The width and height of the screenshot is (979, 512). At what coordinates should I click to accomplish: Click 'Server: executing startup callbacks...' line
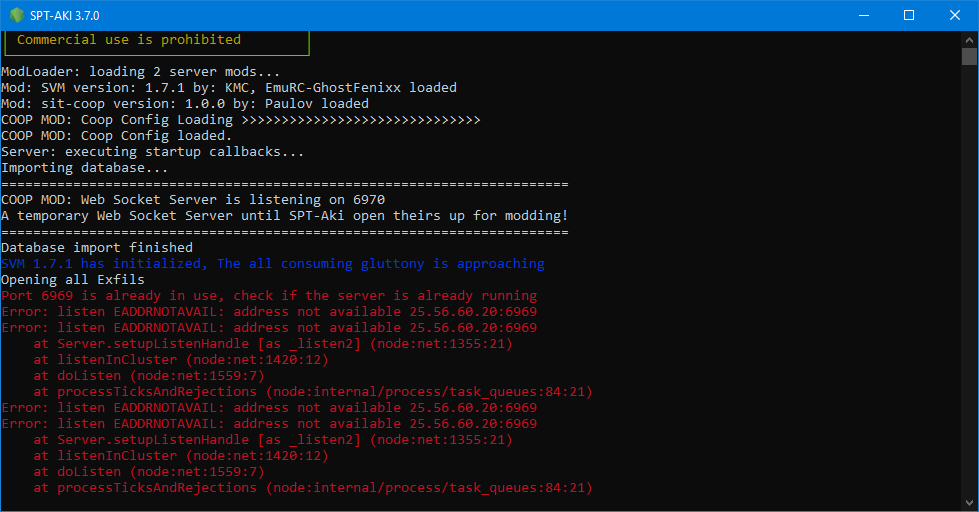pos(152,152)
